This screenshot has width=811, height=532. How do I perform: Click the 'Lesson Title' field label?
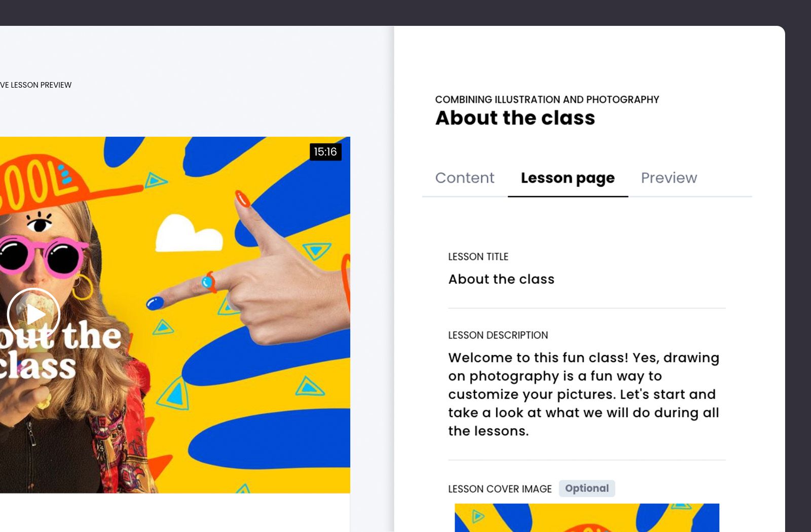coord(478,257)
